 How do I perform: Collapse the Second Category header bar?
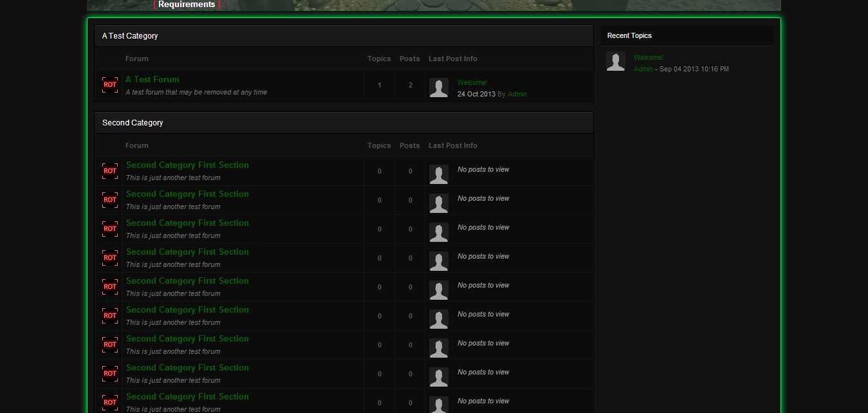(344, 123)
